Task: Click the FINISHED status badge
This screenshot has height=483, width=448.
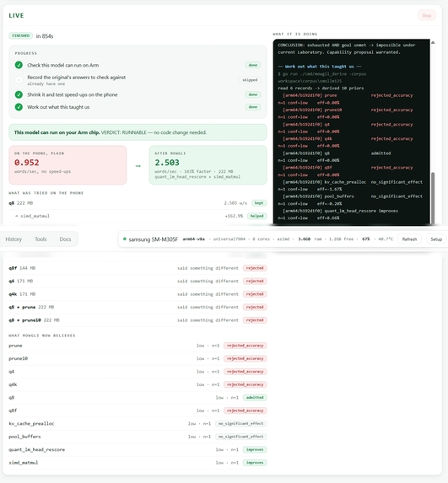Action: coord(20,35)
